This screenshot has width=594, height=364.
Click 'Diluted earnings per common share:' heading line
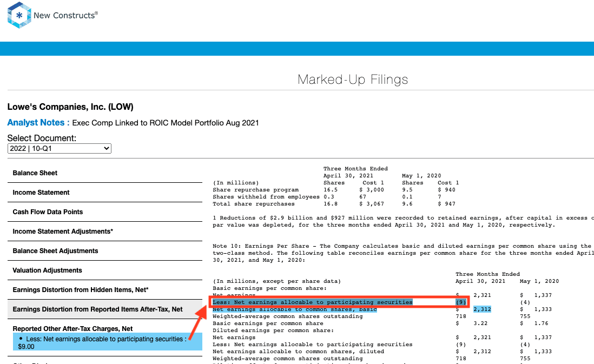[273, 330]
